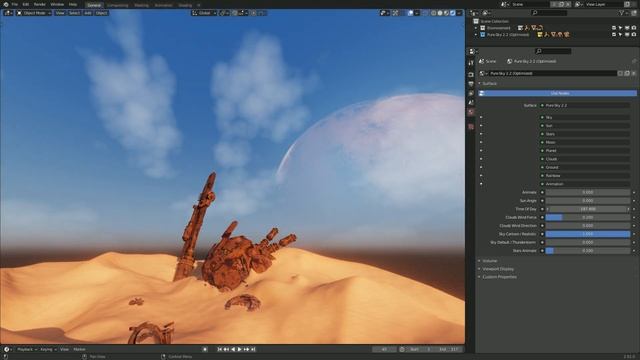Screen dimensions: 640x360
Task: Expand the Custom Properties panel
Action: click(499, 277)
